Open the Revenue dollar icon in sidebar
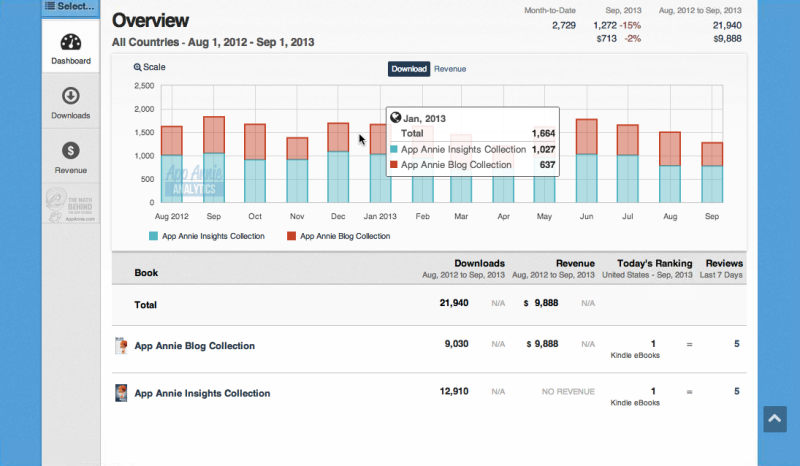The image size is (800, 466). point(71,151)
